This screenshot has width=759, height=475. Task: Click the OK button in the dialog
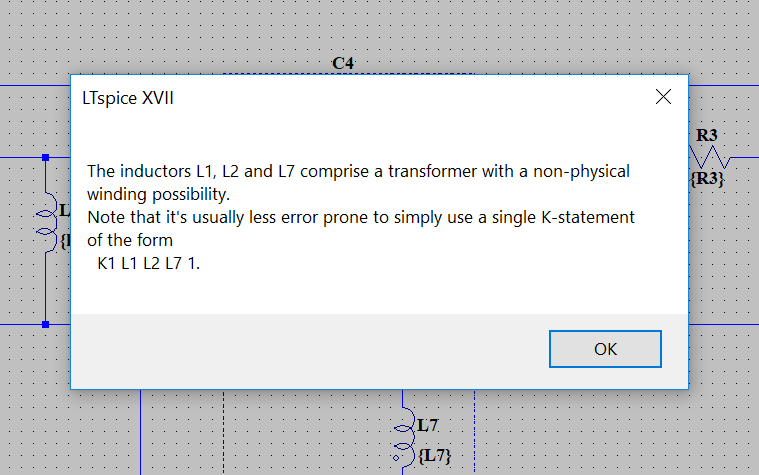pyautogui.click(x=605, y=349)
